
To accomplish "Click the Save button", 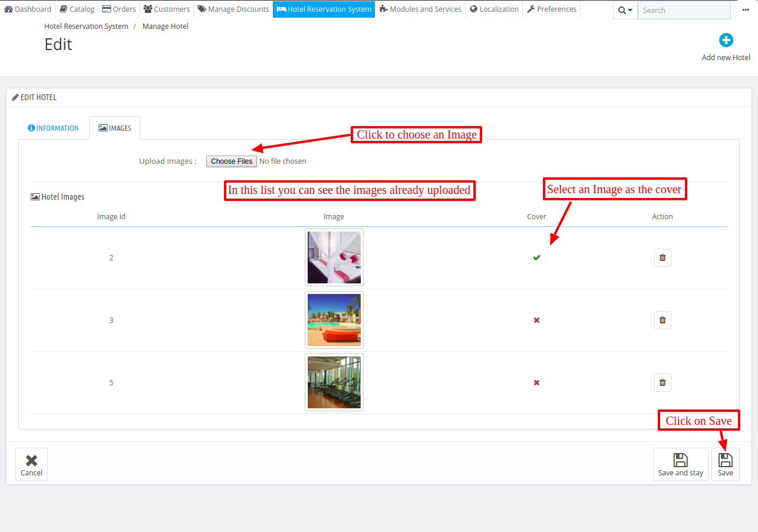I will click(726, 464).
